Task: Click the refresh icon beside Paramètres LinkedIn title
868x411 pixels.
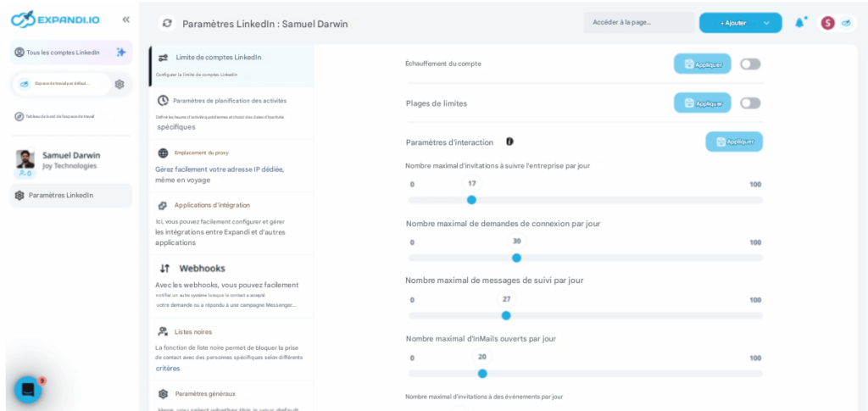Action: tap(167, 23)
